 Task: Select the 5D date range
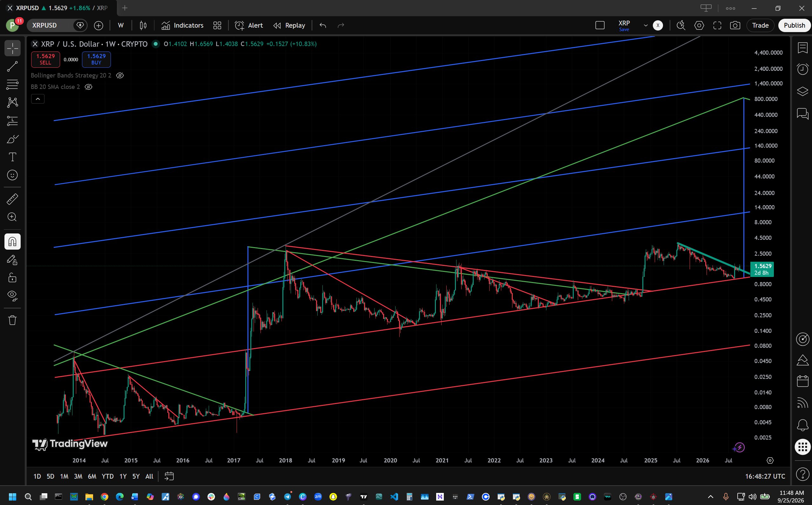coord(51,476)
